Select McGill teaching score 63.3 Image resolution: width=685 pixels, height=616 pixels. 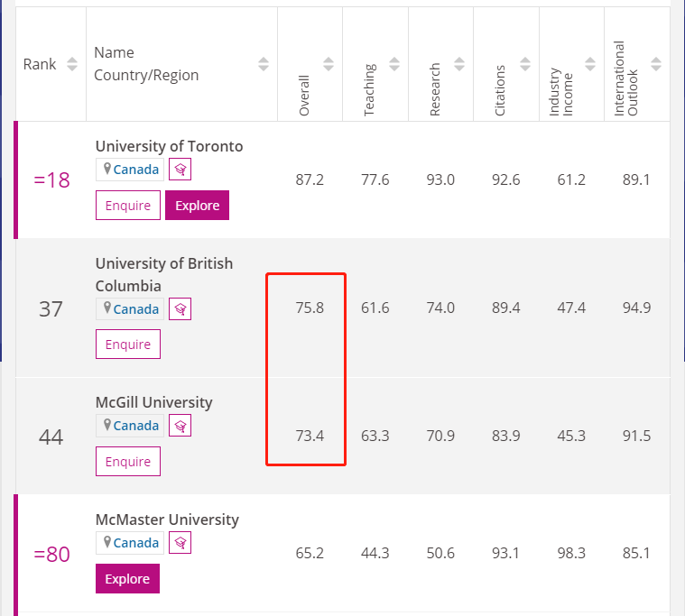(x=375, y=436)
